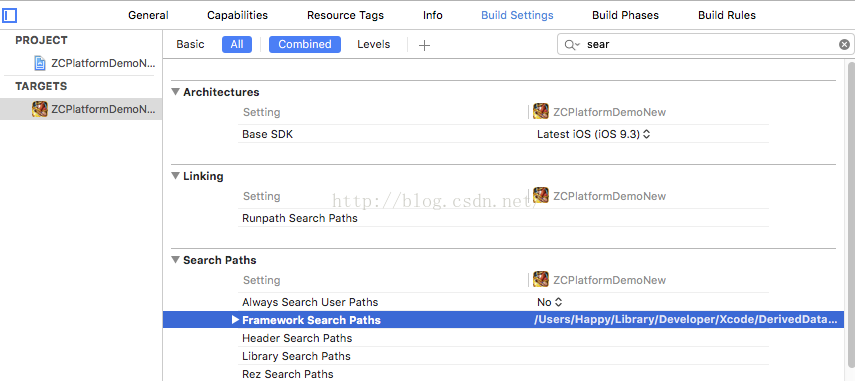Open Base SDK Latest iOS dropdown
The width and height of the screenshot is (855, 381).
point(594,134)
